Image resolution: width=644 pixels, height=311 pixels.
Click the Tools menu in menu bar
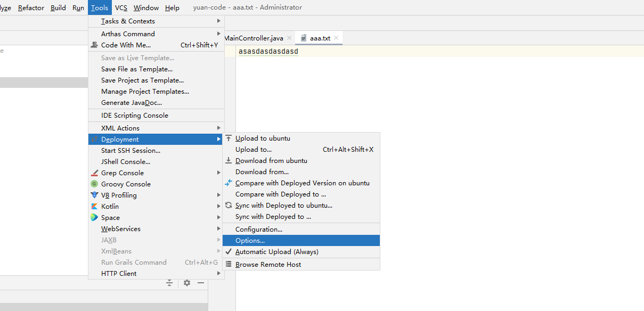[x=100, y=7]
